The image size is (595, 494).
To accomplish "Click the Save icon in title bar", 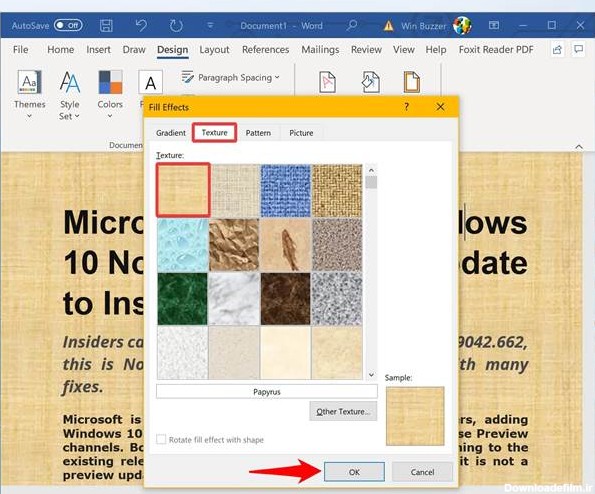I will [x=106, y=26].
